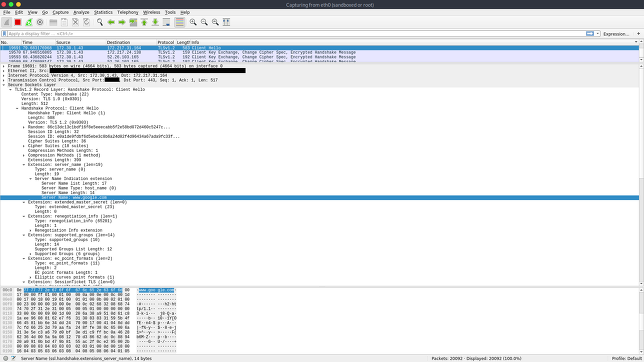Select Session ID Length: 32 row
The height and width of the screenshot is (362, 644).
coord(319,132)
